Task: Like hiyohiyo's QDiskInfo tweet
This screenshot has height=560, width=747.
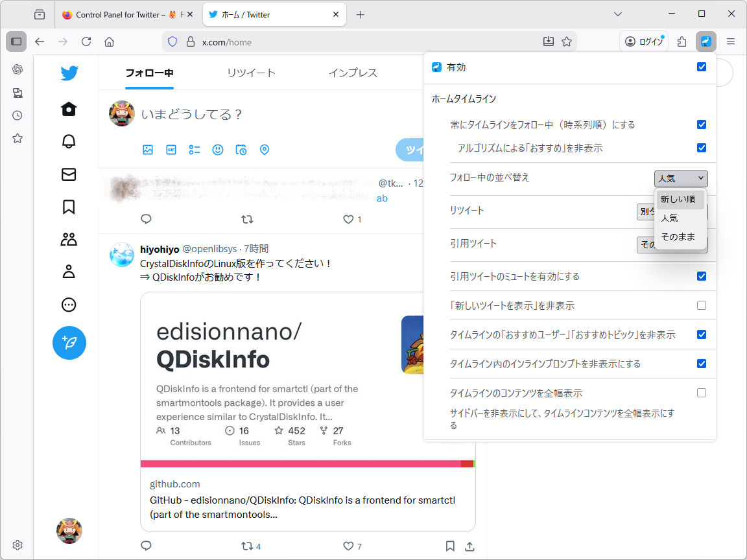Action: click(x=347, y=546)
